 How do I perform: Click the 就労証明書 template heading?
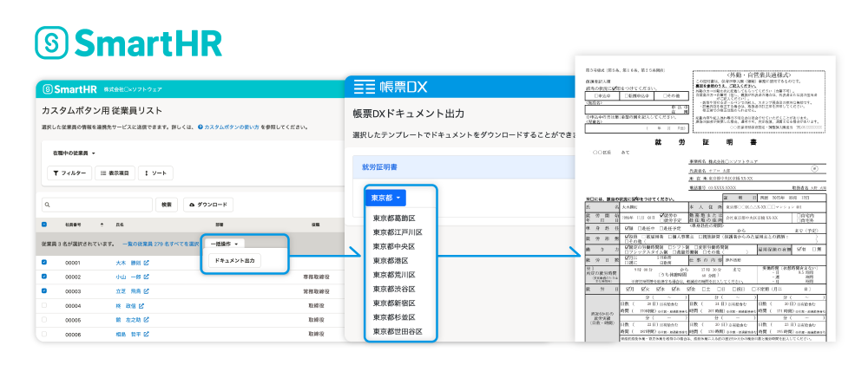[x=378, y=166]
